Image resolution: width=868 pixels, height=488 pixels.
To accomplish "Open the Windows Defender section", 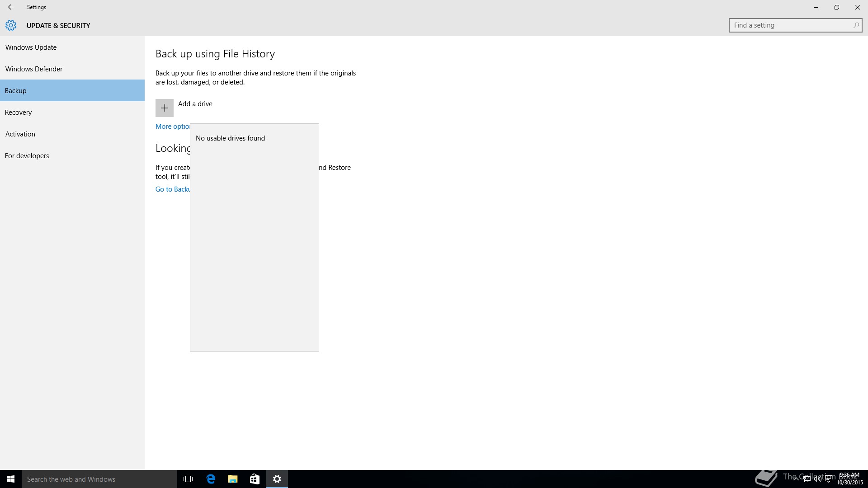I will point(72,69).
